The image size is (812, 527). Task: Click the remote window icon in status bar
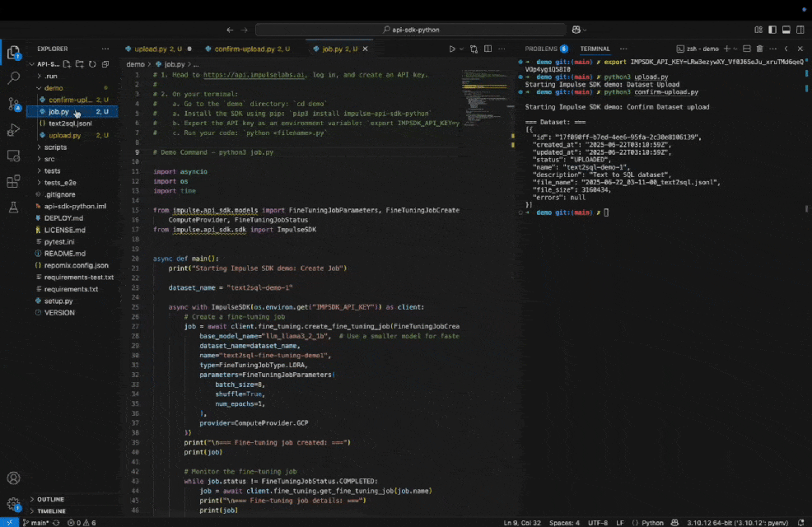click(x=9, y=523)
